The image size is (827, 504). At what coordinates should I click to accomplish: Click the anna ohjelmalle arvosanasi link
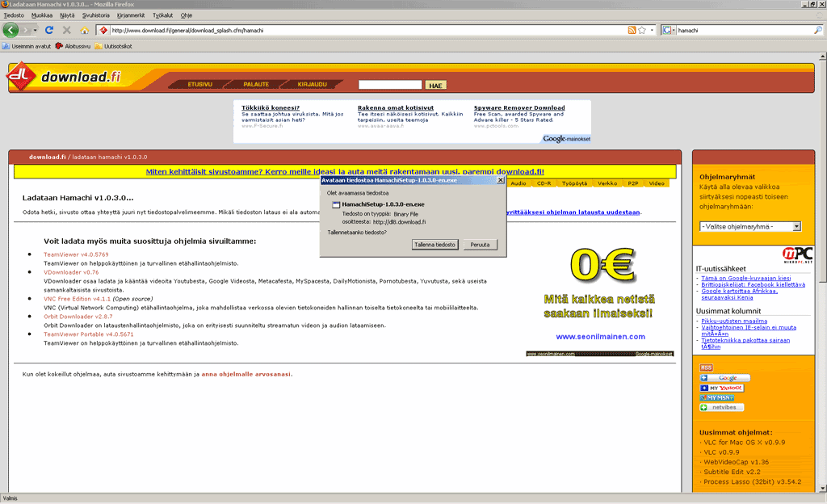point(246,374)
